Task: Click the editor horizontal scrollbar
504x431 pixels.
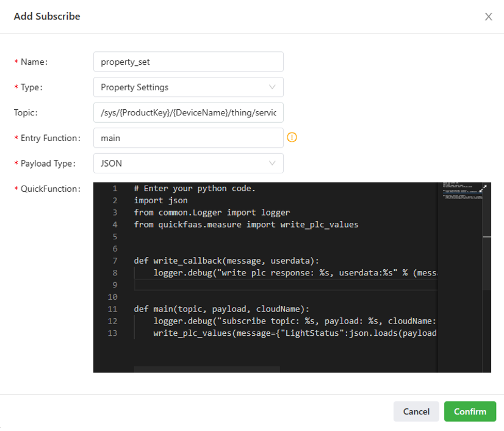Action: point(206,369)
